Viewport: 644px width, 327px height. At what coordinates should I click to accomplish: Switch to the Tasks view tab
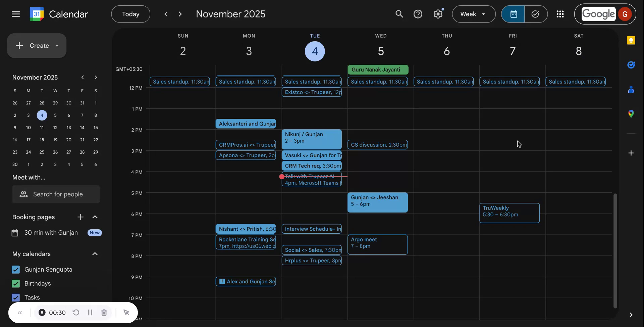point(535,14)
